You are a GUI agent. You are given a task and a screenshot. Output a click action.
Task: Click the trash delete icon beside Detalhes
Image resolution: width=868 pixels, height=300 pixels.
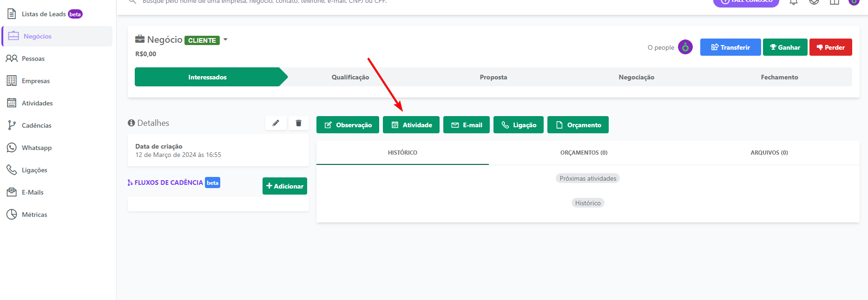[299, 123]
